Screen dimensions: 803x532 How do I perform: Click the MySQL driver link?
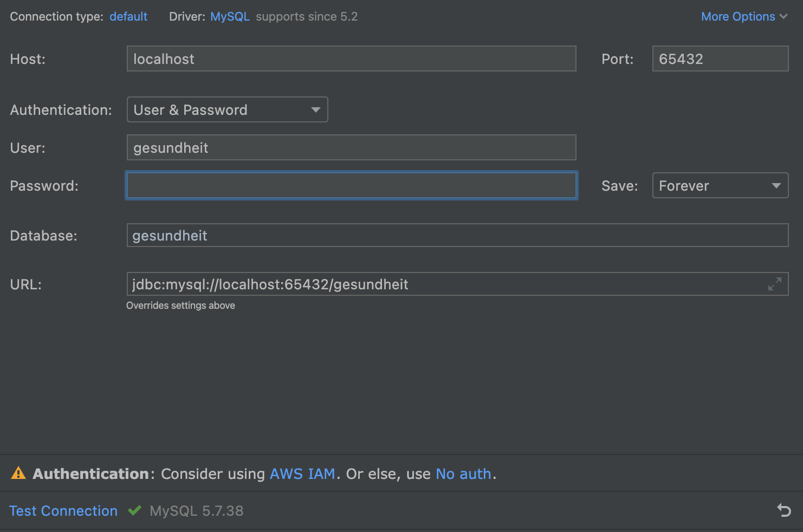tap(230, 16)
